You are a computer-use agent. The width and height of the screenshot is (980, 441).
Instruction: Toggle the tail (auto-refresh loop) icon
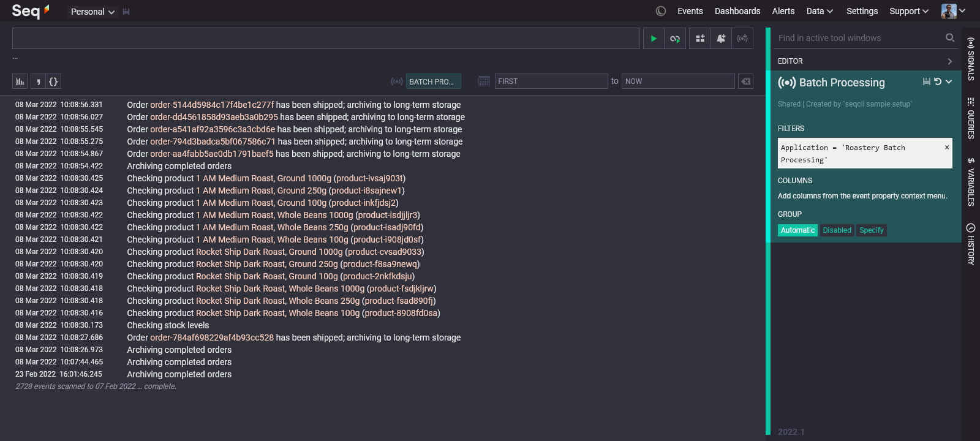675,39
